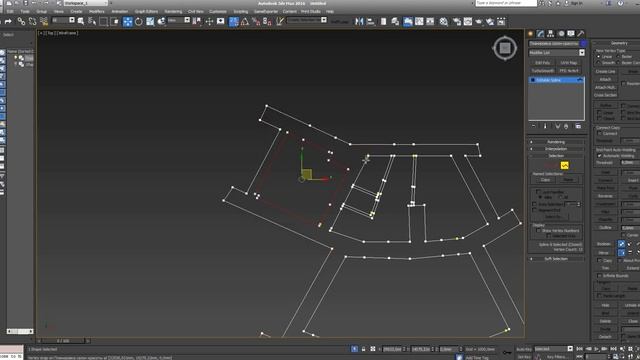Open the Hierarchy command panel tab

click(551, 33)
